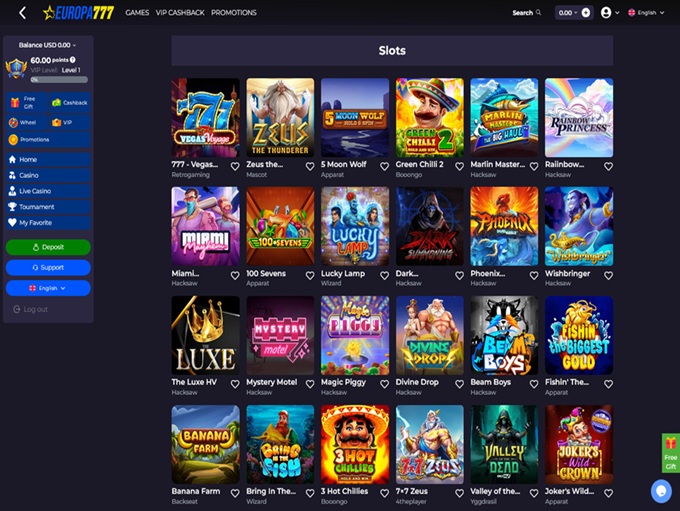680x511 pixels.
Task: Toggle favorite heart for Beam Boys
Action: (534, 384)
